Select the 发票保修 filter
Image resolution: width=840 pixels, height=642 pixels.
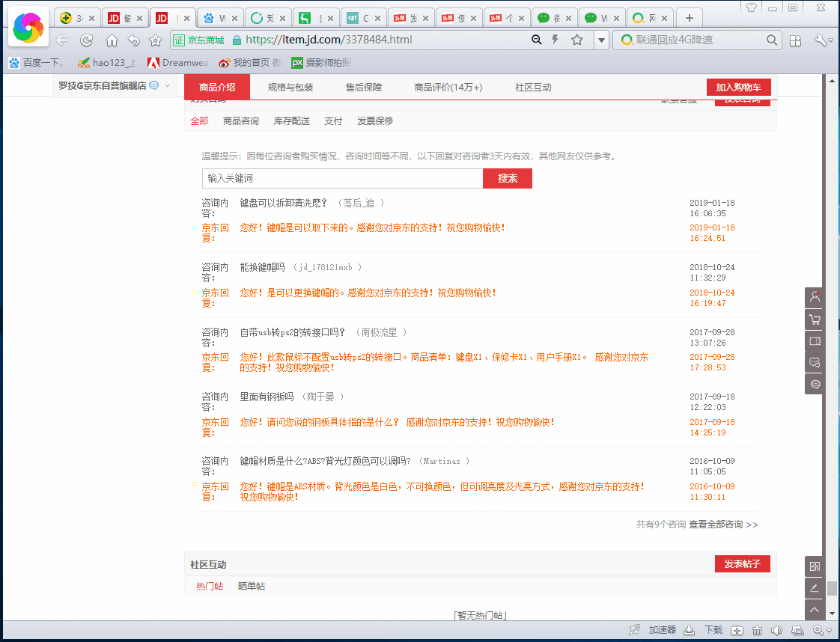tap(375, 121)
